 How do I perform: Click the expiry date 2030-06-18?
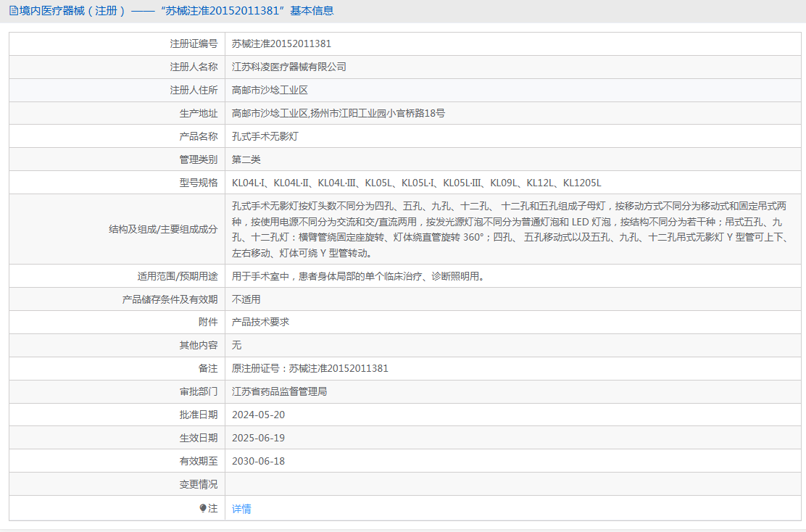click(x=258, y=460)
